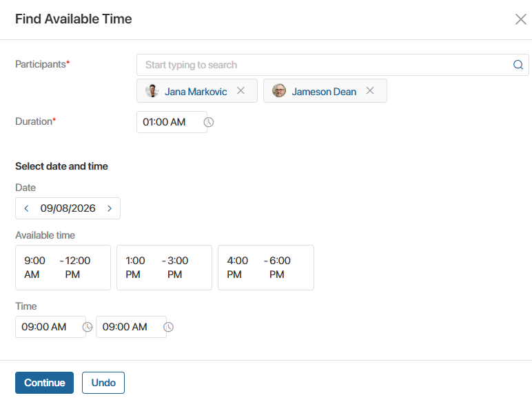
Task: Click the search magnifier icon in Participants field
Action: click(x=518, y=65)
